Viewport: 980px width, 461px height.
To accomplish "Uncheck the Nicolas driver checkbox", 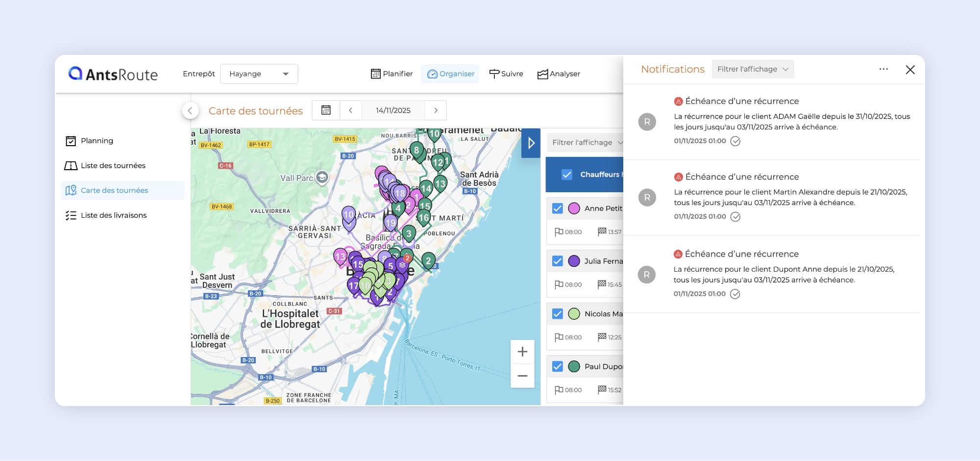I will (557, 314).
